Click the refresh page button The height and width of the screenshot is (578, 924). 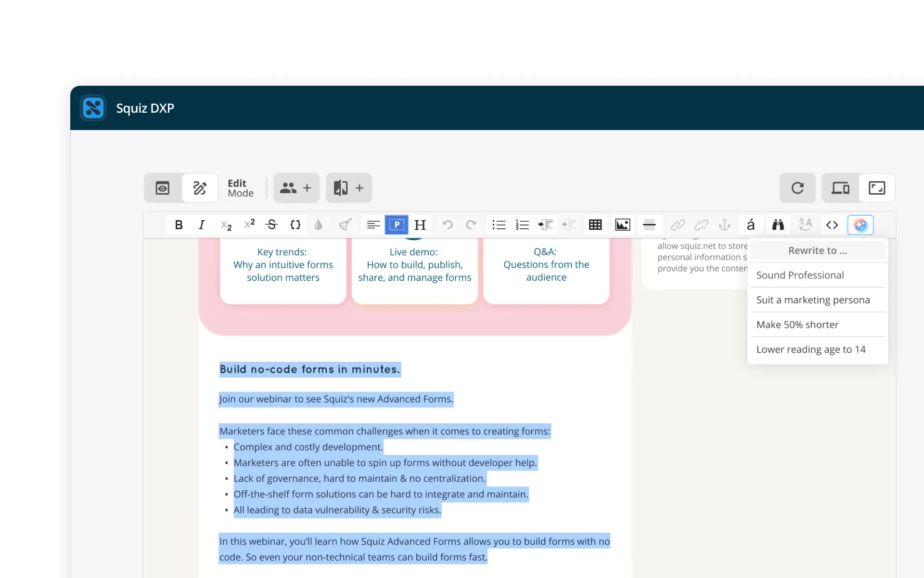(x=797, y=188)
